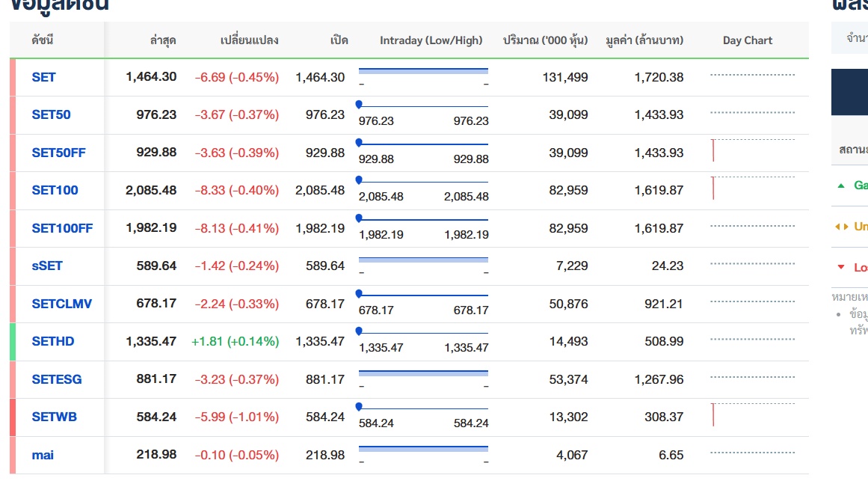Click the SET50 intraday low/high range marker
868x484 pixels.
359,104
